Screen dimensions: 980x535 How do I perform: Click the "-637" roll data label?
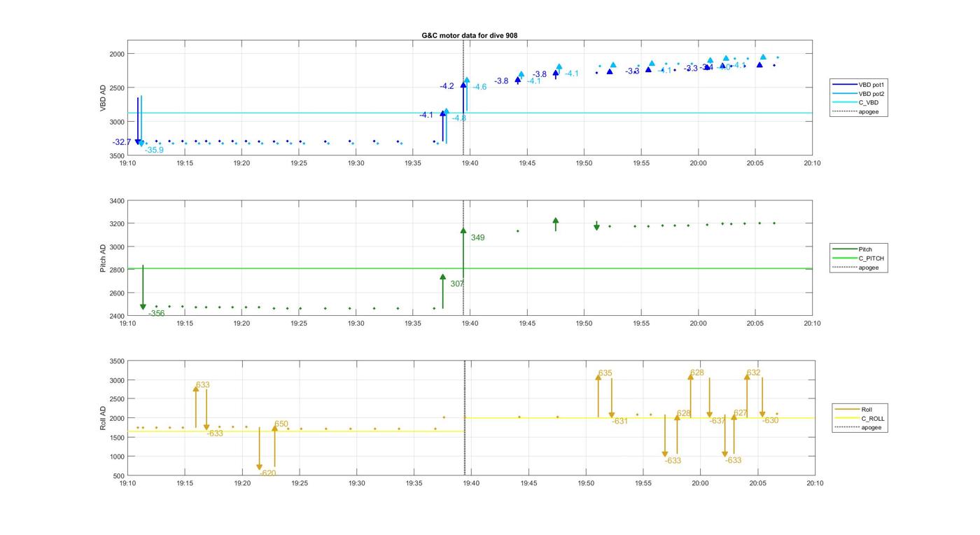click(717, 422)
